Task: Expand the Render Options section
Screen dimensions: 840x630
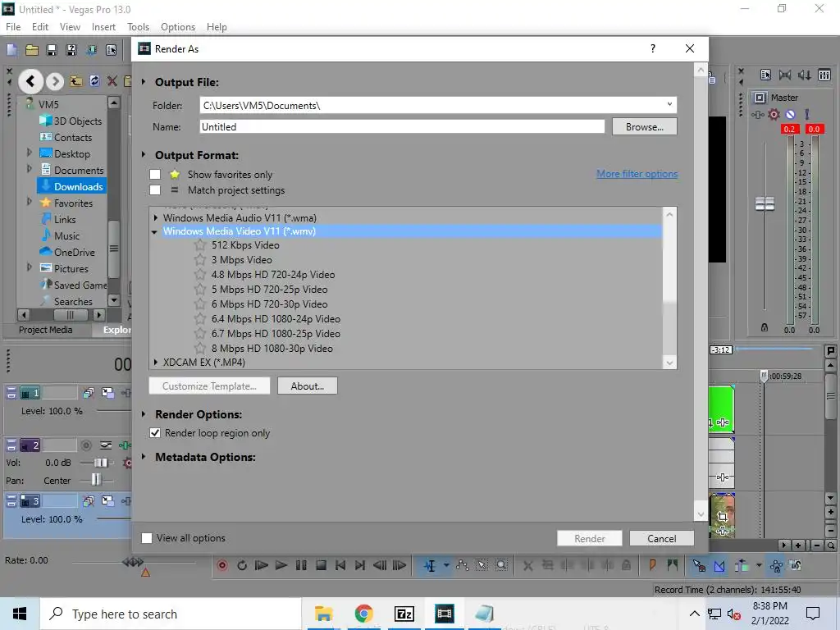Action: (x=144, y=414)
